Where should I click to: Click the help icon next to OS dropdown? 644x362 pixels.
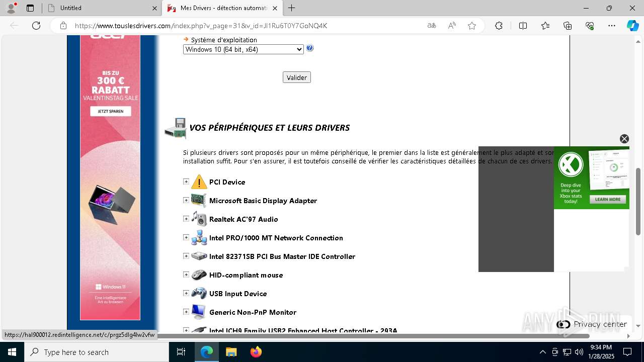coord(310,48)
